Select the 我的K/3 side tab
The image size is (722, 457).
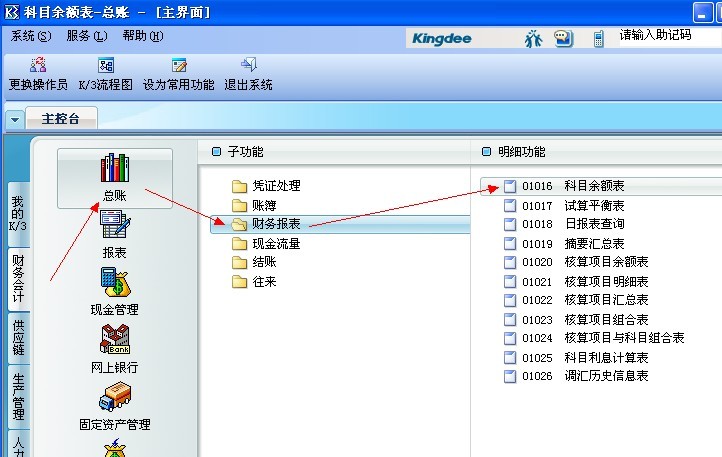tap(18, 214)
